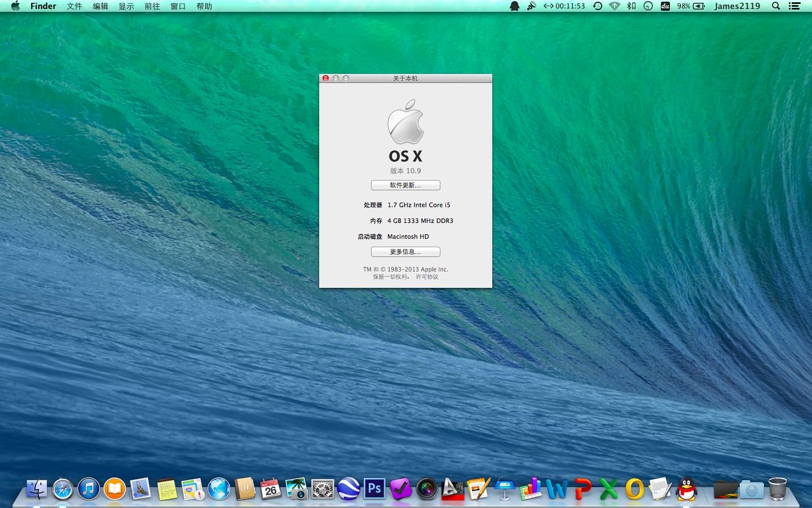Click the 软件更新… button
Image resolution: width=812 pixels, height=508 pixels.
pyautogui.click(x=405, y=185)
